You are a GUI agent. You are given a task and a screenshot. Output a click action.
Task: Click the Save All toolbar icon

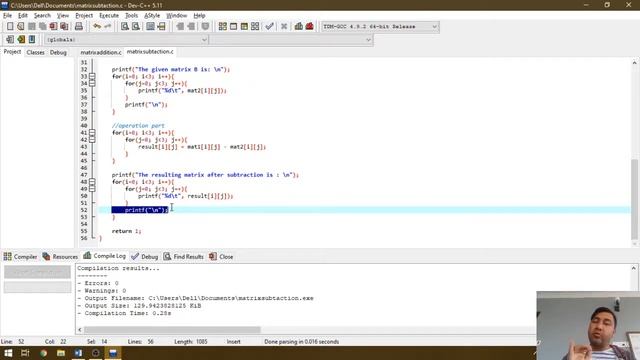pyautogui.click(x=42, y=27)
